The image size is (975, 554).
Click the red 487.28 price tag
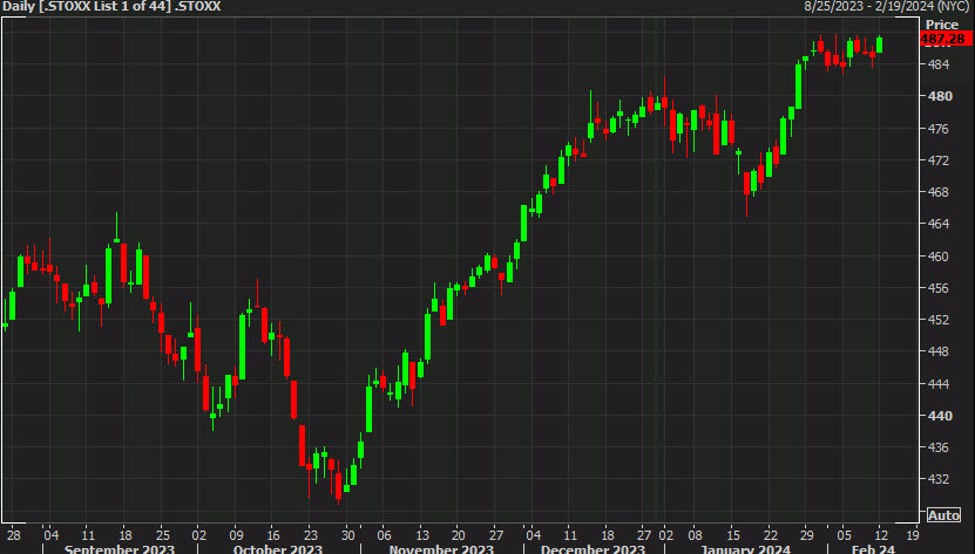point(945,39)
